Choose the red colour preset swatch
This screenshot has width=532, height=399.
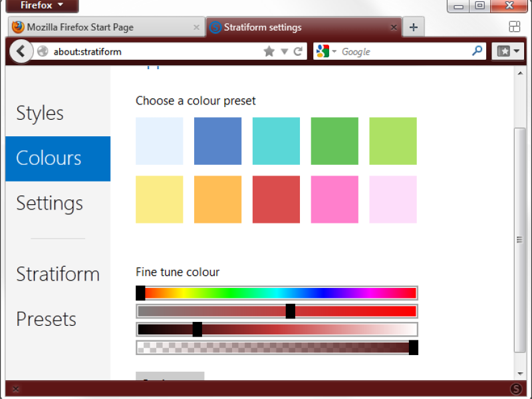[x=276, y=199]
